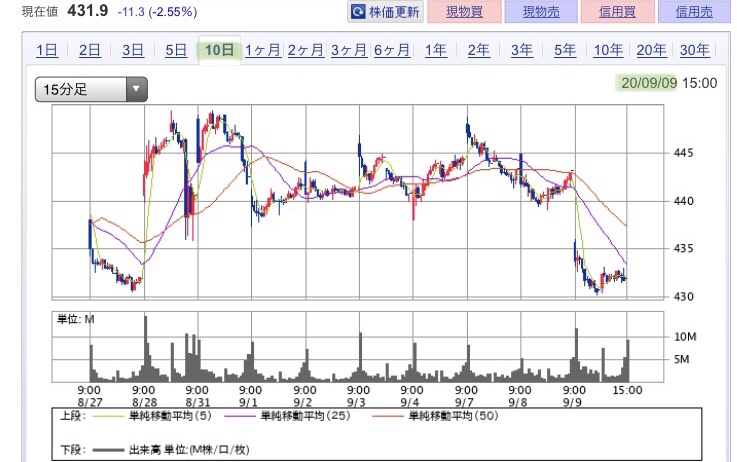Click the 9/3 date axis label
The height and width of the screenshot is (462, 737).
[356, 403]
